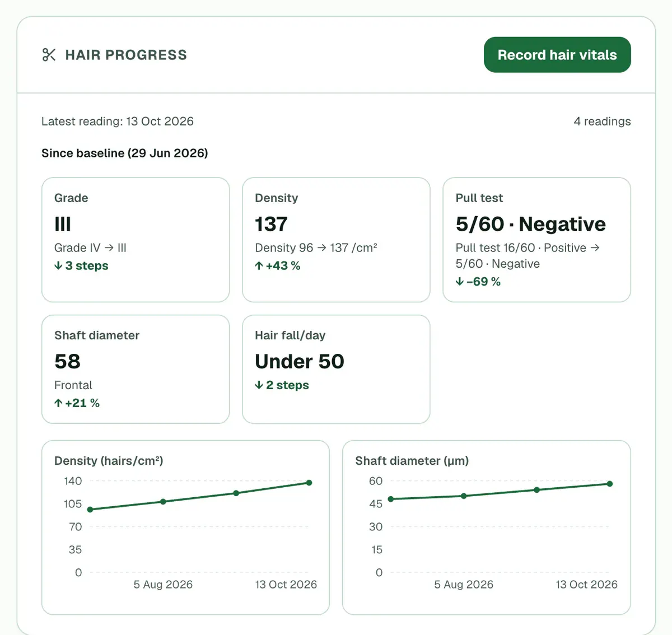Click the last data point on Shaft diameter chart
672x635 pixels.
point(610,484)
